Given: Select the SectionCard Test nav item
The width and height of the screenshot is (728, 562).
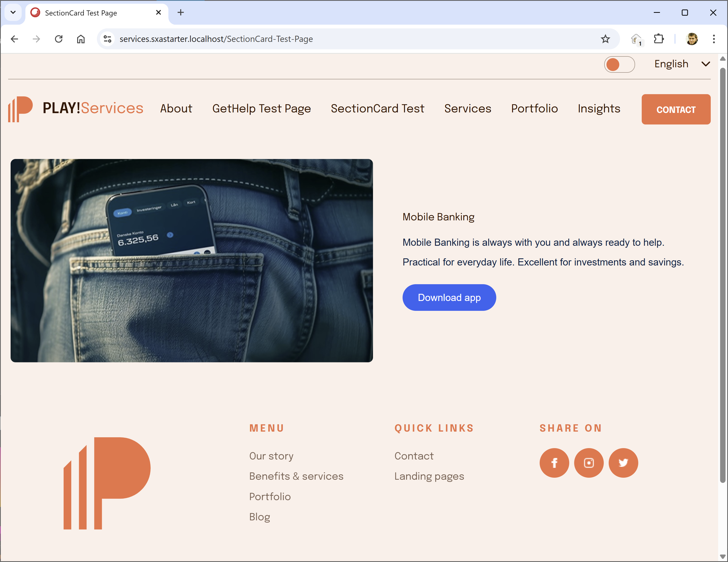Looking at the screenshot, I should tap(377, 109).
